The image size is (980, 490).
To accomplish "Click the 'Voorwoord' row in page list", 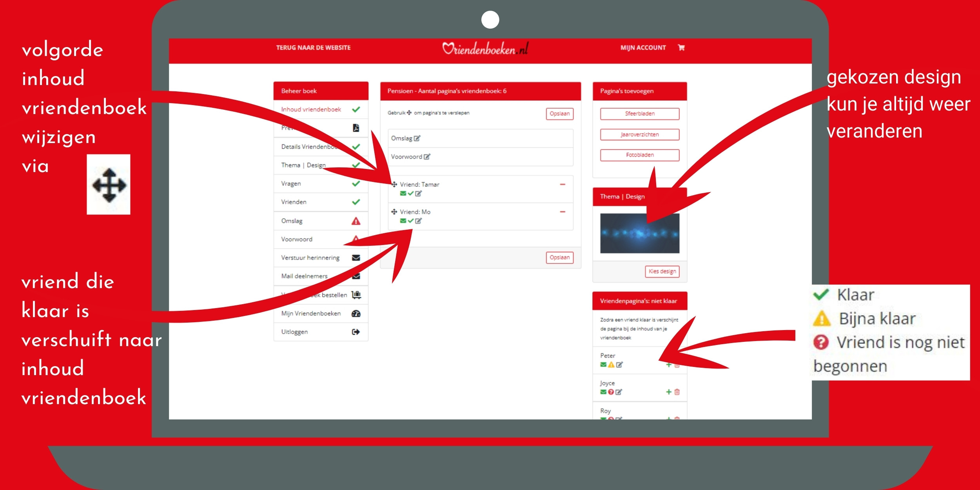I will click(481, 157).
